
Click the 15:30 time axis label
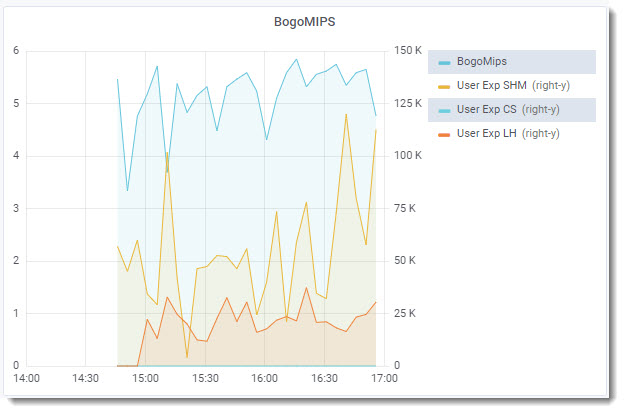click(205, 378)
